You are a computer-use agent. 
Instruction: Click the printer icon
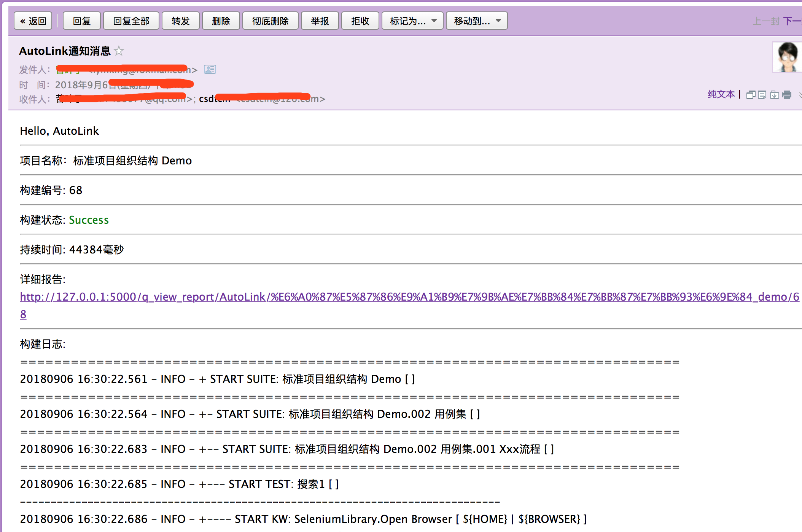(787, 95)
